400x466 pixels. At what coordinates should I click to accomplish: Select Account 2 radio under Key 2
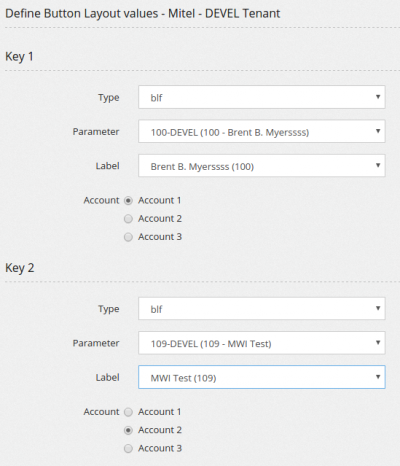[x=128, y=430]
